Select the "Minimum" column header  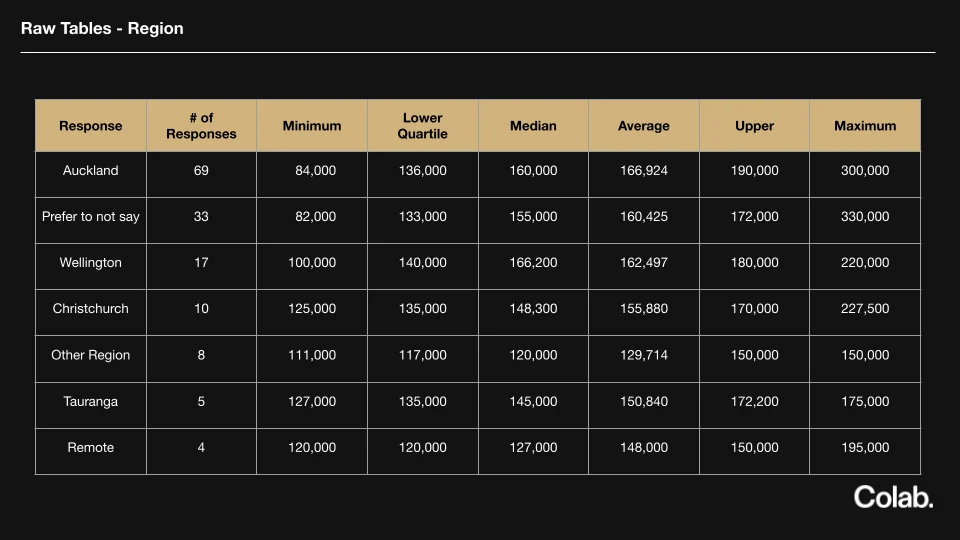point(312,126)
